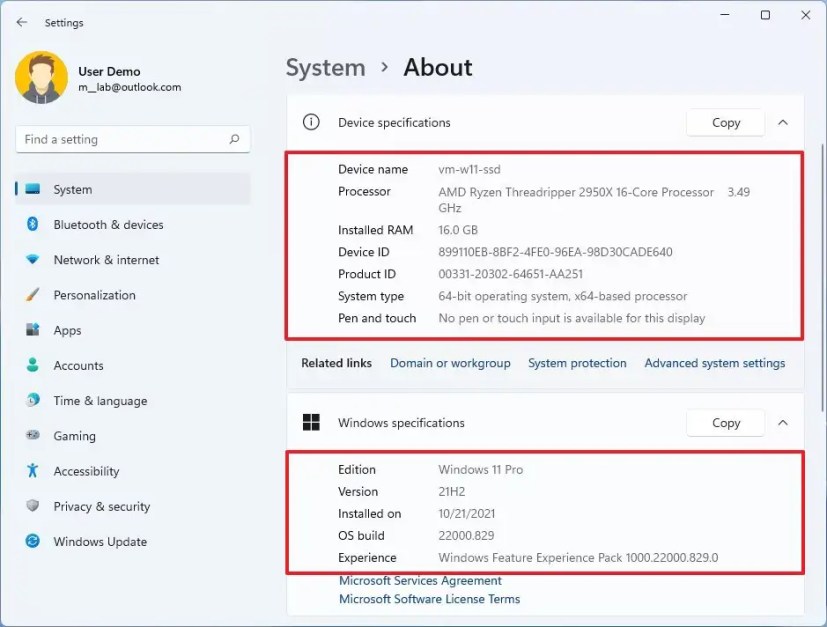The width and height of the screenshot is (827, 627).
Task: Close the Settings window
Action: [x=805, y=15]
